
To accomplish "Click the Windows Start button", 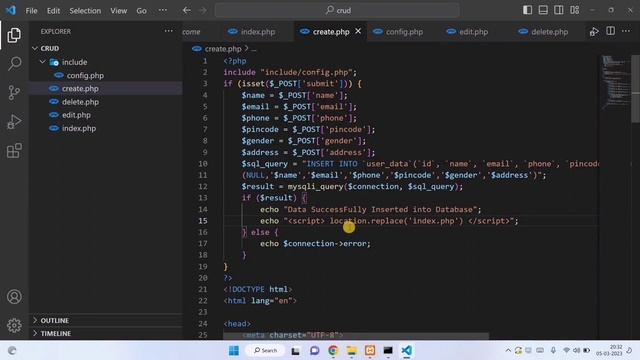I will coord(234,351).
